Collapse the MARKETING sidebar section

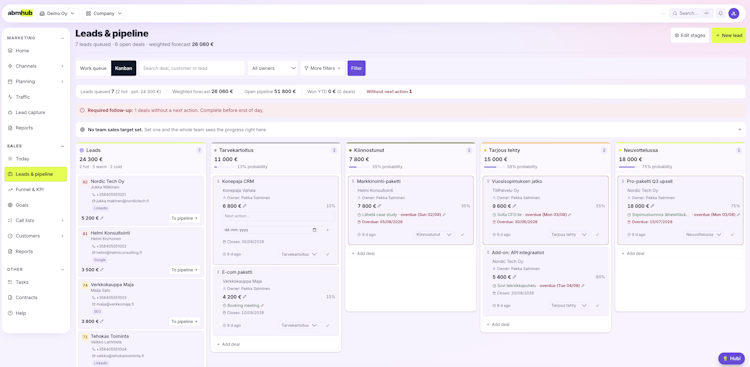62,38
